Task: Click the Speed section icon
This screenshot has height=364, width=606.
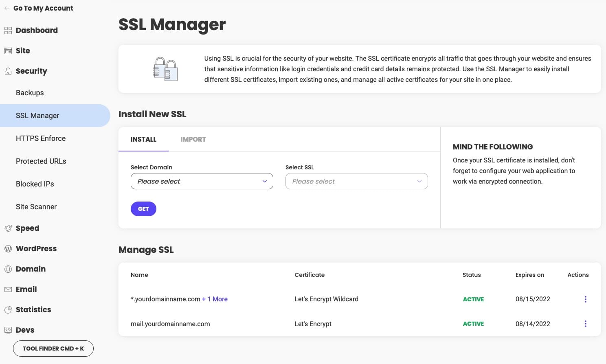Action: (8, 228)
